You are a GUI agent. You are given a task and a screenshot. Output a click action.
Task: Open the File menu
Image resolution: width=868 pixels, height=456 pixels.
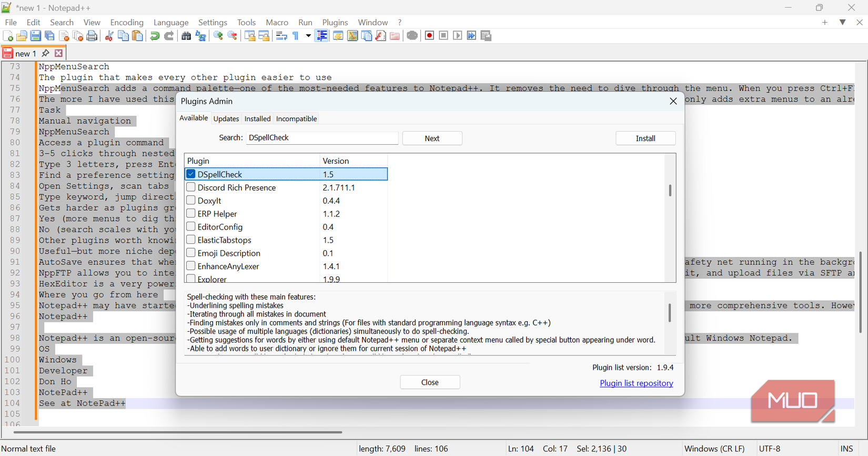pyautogui.click(x=11, y=22)
